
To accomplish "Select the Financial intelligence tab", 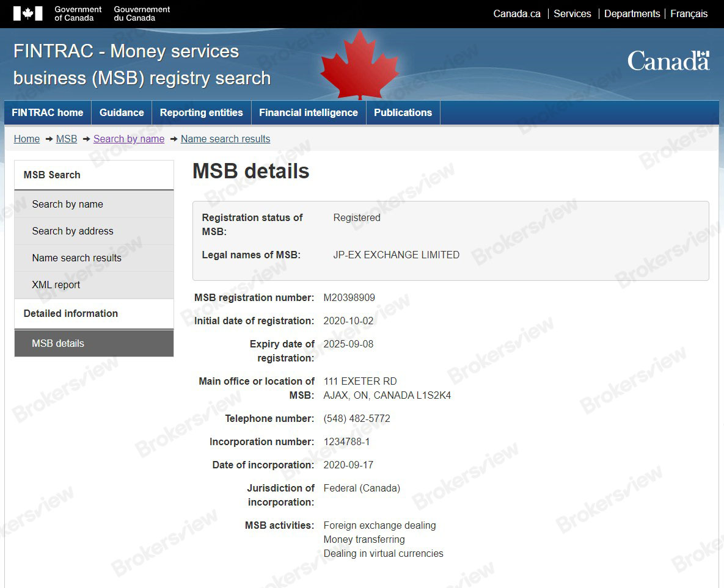I will tap(308, 112).
